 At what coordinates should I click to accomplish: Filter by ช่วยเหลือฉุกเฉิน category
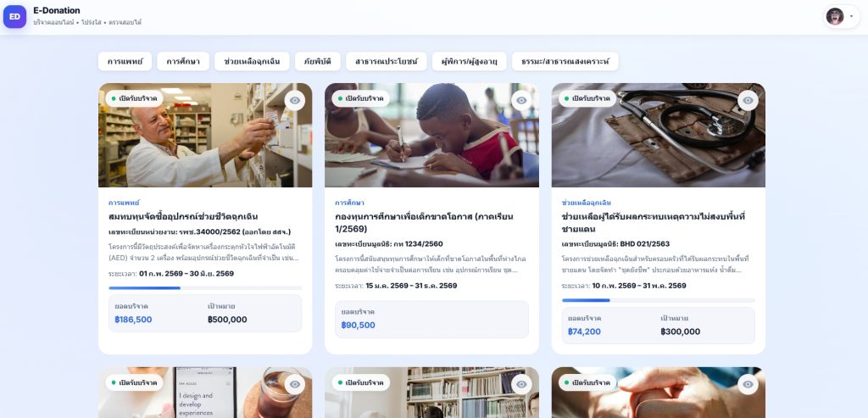pos(252,61)
